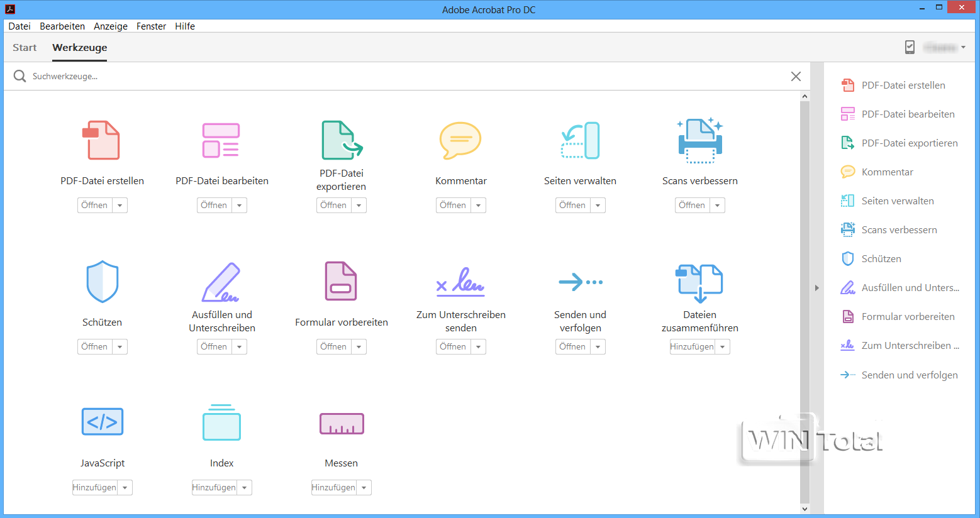Image resolution: width=980 pixels, height=518 pixels.
Task: Click Öffnen under Ausfüllen und Unterschreiben
Action: (214, 347)
